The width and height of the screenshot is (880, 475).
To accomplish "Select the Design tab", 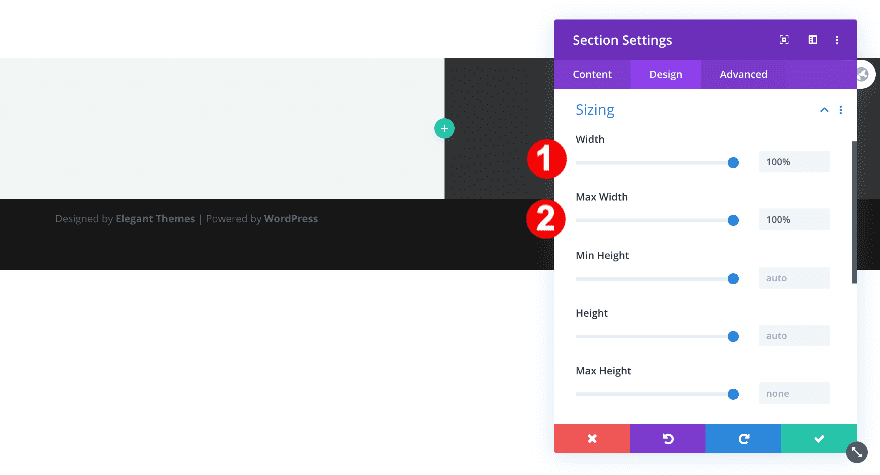I will (x=665, y=74).
